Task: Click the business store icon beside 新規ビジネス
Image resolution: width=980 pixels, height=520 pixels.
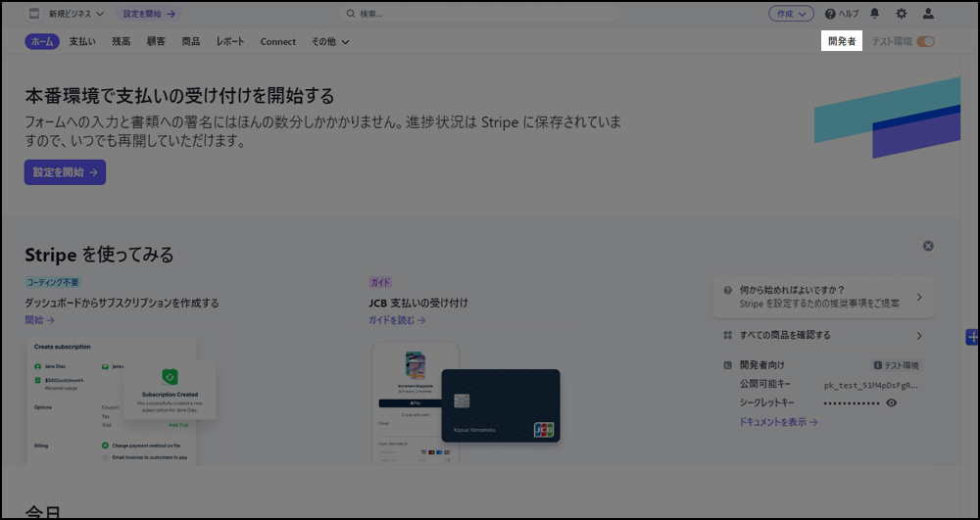Action: pos(34,14)
